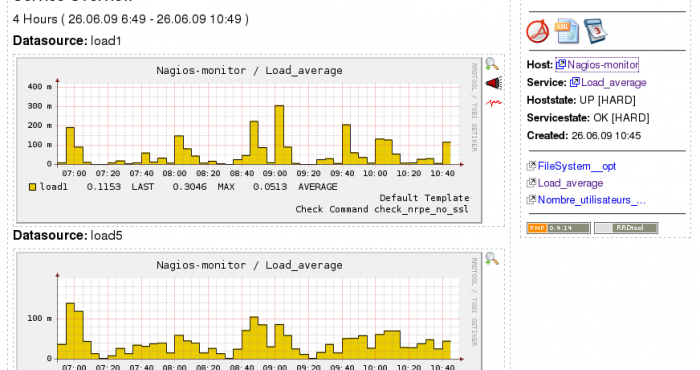700x370 pixels.
Task: Click the '0.3046 MAX' value in legend
Action: click(x=204, y=187)
